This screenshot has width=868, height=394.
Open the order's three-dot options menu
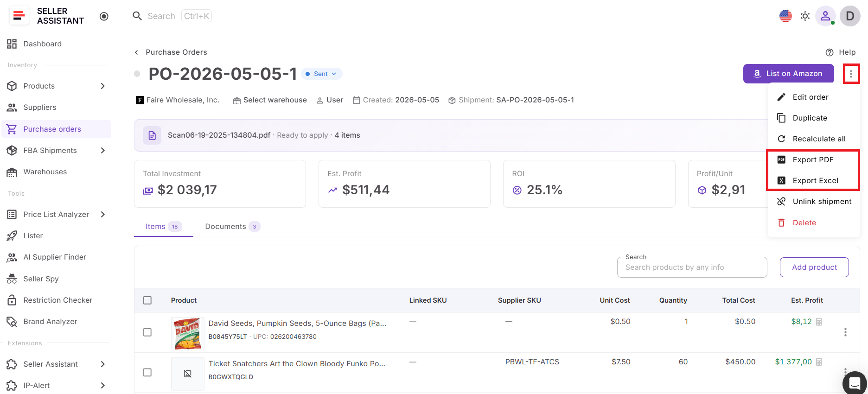[x=851, y=74]
